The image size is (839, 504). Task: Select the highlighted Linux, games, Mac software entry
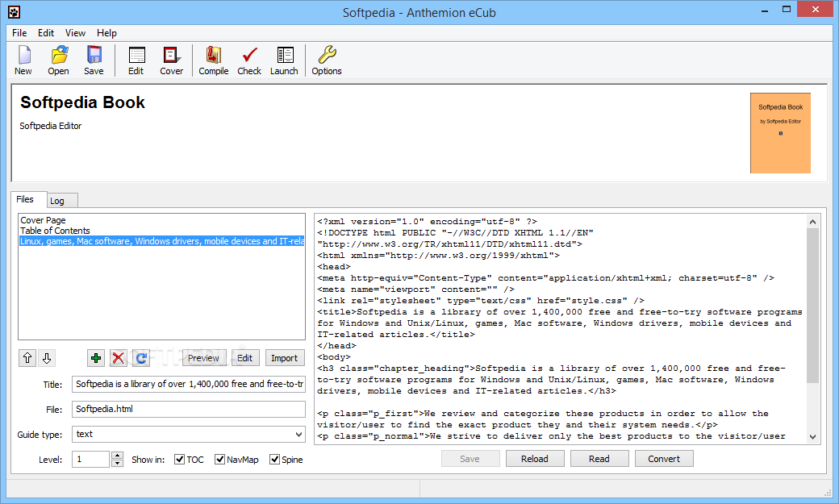tap(161, 241)
